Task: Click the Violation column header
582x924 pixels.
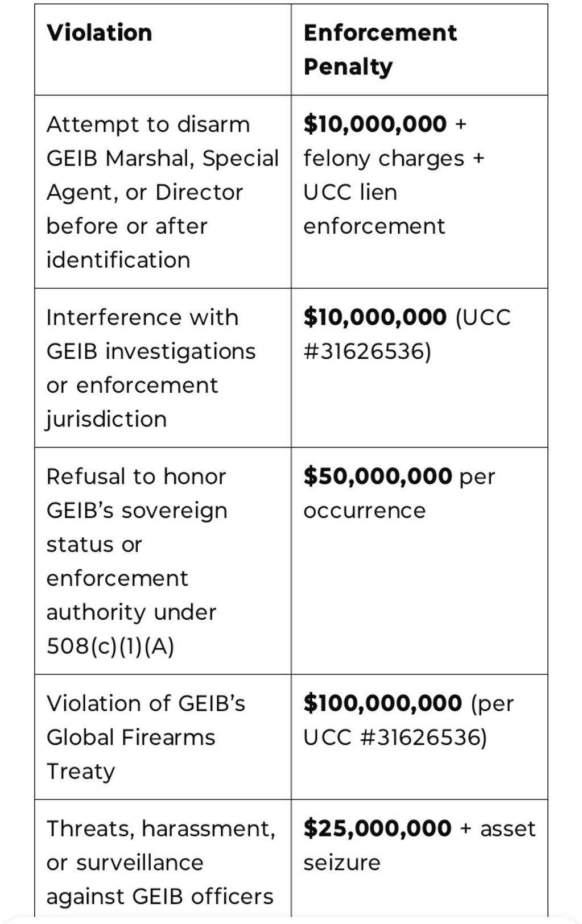Action: 100,33
